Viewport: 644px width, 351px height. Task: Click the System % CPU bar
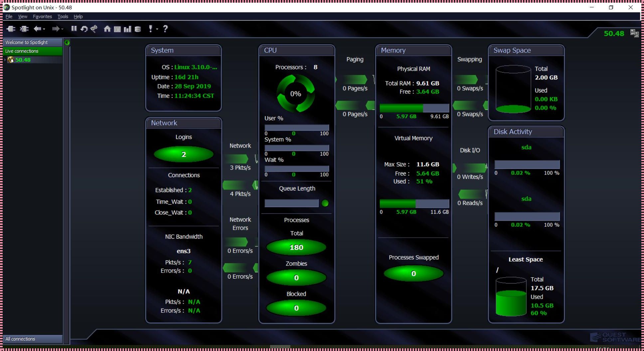click(297, 148)
